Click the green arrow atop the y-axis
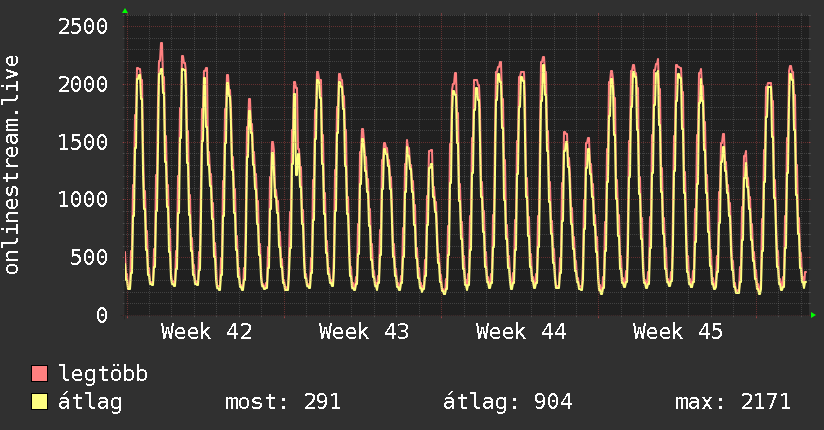The image size is (824, 430). point(125,11)
